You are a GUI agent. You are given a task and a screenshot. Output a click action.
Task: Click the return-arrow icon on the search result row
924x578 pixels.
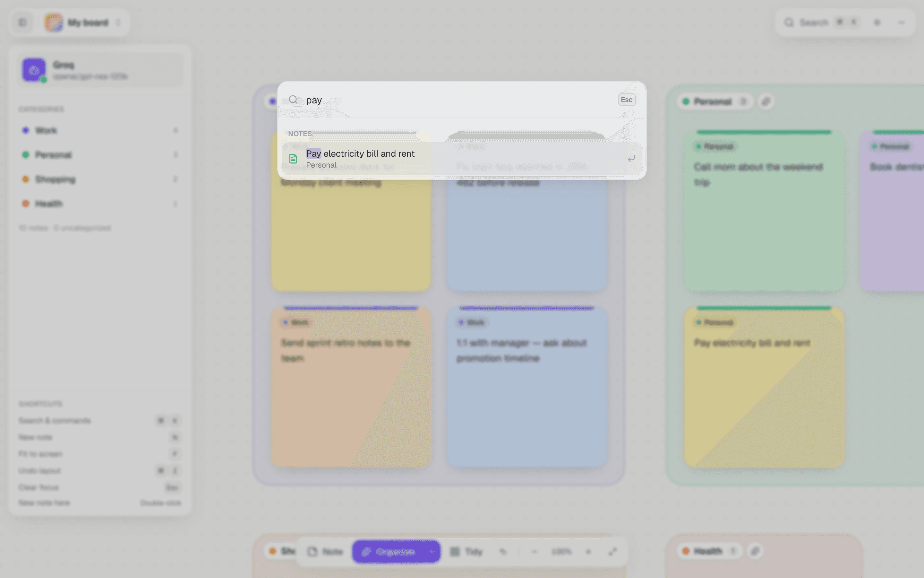[631, 159]
